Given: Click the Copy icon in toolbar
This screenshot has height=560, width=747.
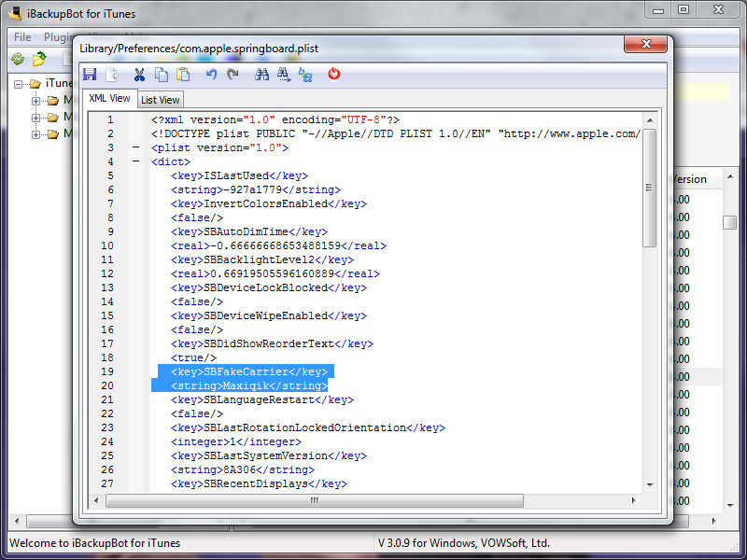Looking at the screenshot, I should [162, 75].
